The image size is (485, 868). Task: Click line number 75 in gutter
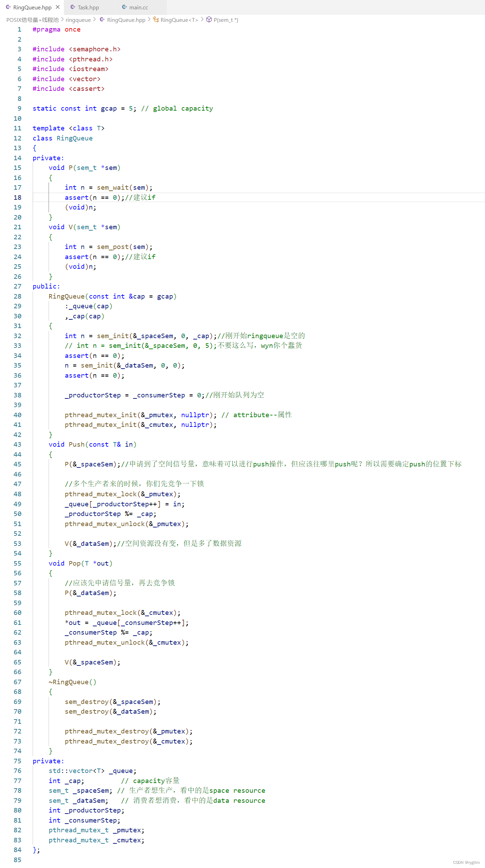click(x=17, y=761)
